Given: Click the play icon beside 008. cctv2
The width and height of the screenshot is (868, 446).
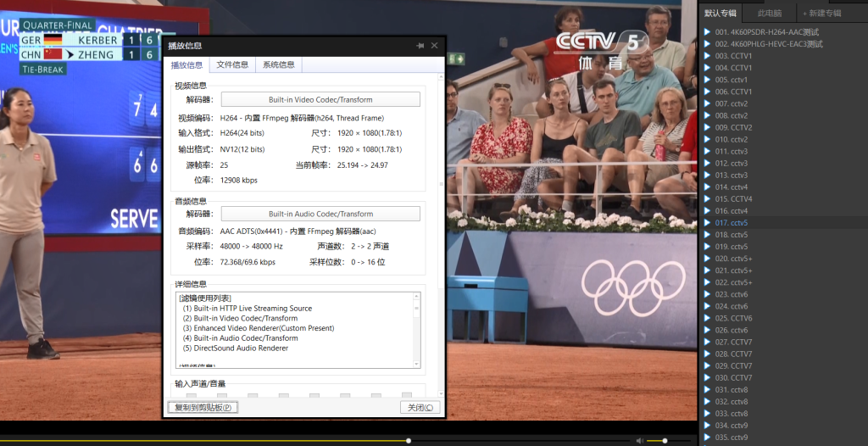Looking at the screenshot, I should (x=707, y=115).
